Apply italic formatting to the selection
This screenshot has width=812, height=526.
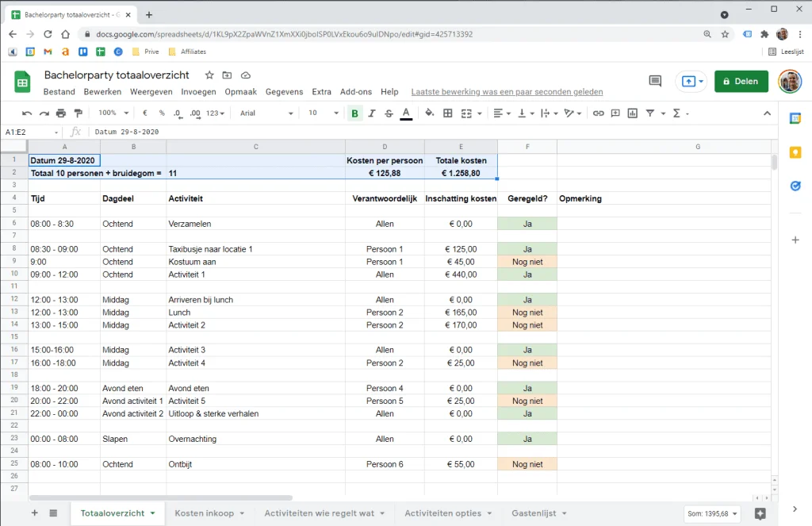pyautogui.click(x=370, y=113)
